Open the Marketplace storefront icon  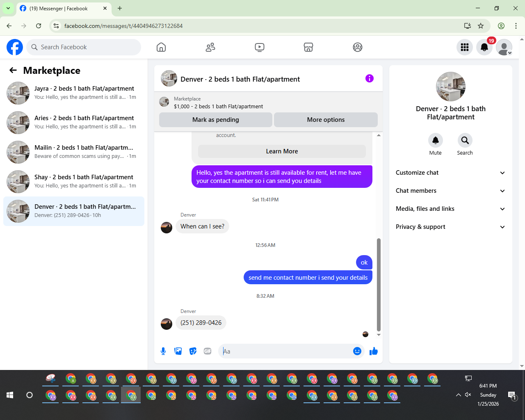308,47
